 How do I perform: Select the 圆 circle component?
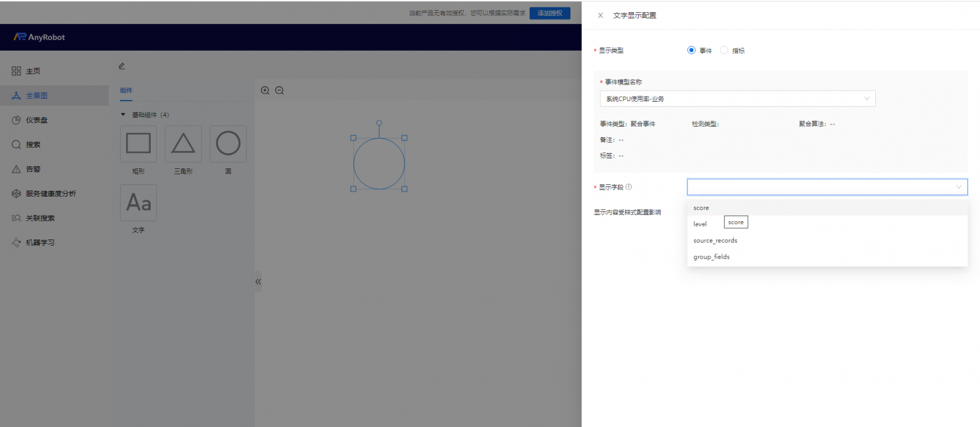[x=228, y=144]
